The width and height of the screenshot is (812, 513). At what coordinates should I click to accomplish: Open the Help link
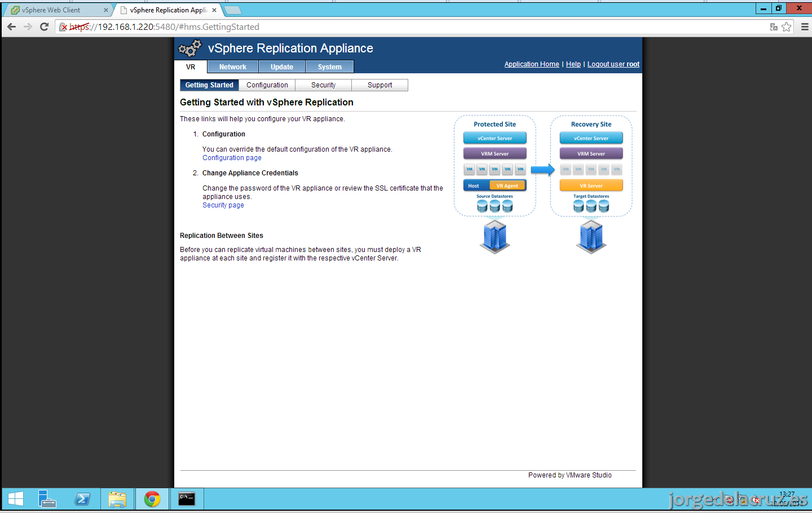pyautogui.click(x=573, y=64)
